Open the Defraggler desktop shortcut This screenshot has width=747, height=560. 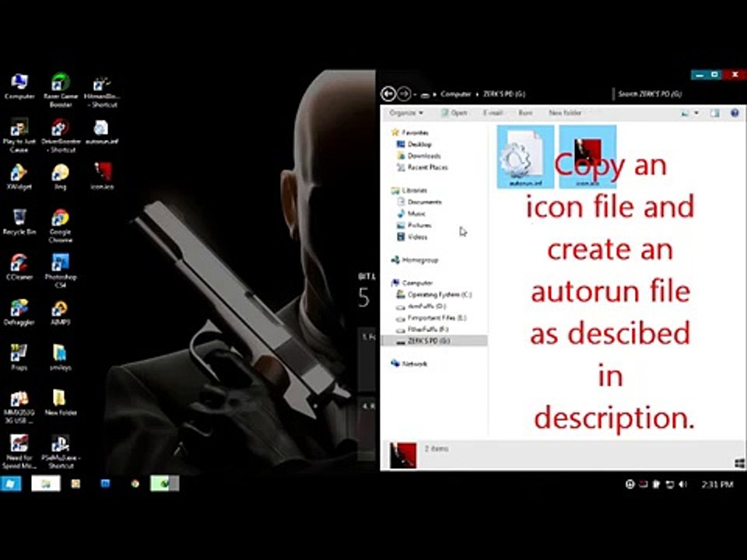[19, 312]
